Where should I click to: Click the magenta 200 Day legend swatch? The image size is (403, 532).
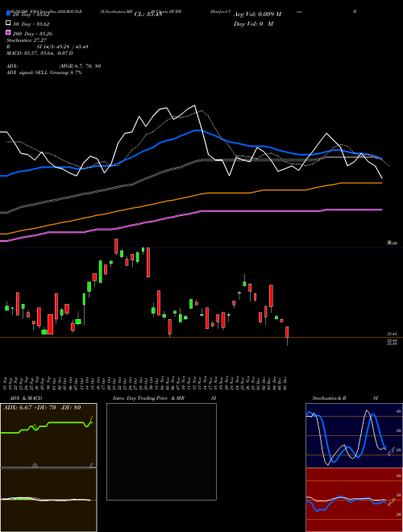(x=8, y=33)
